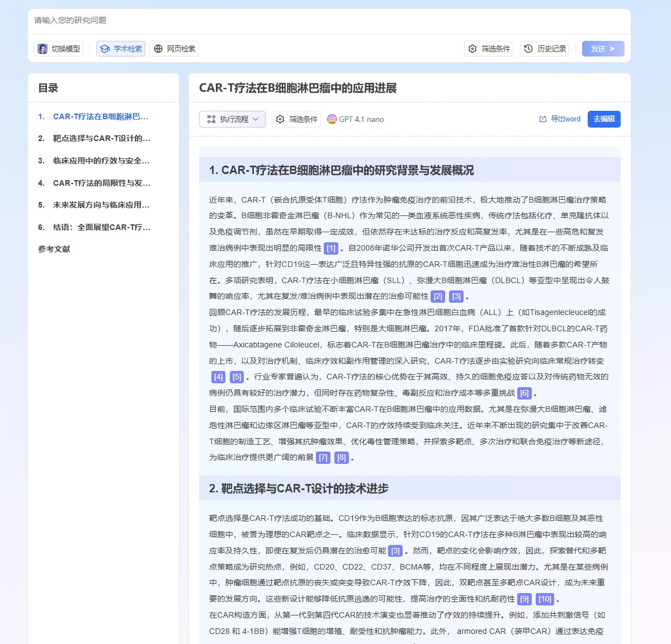
Task: Open 历史记录 history
Action: [x=545, y=49]
